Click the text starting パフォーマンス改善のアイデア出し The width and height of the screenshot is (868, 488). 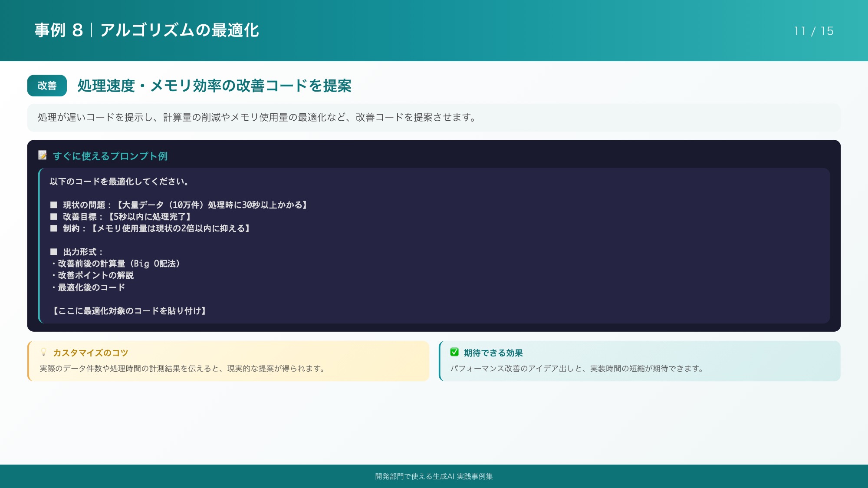tap(577, 369)
